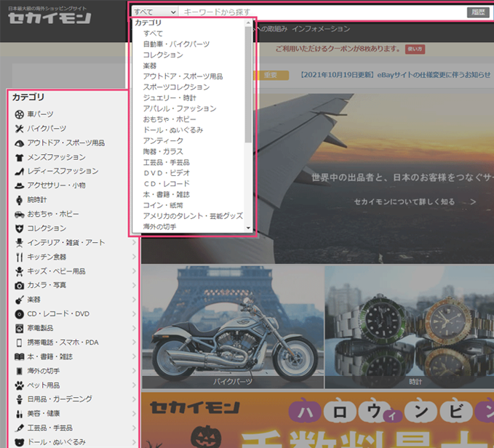Viewport: 494px width, 448px height.
Task: Click the キーワードから探す search field
Action: coord(322,12)
